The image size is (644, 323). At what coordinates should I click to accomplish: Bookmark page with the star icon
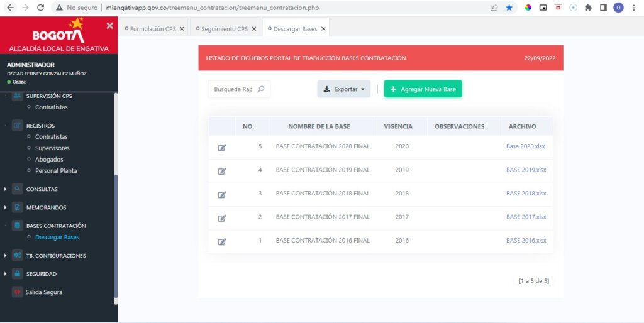pyautogui.click(x=509, y=8)
